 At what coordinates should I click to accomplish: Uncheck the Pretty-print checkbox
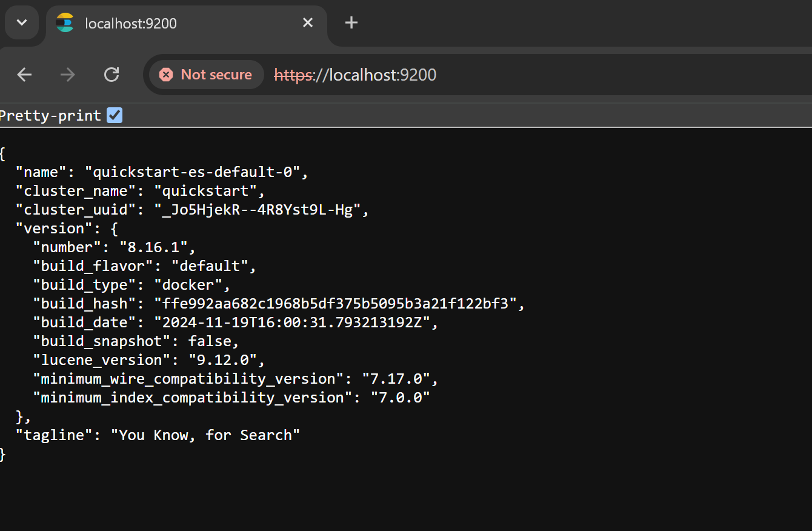click(x=115, y=115)
